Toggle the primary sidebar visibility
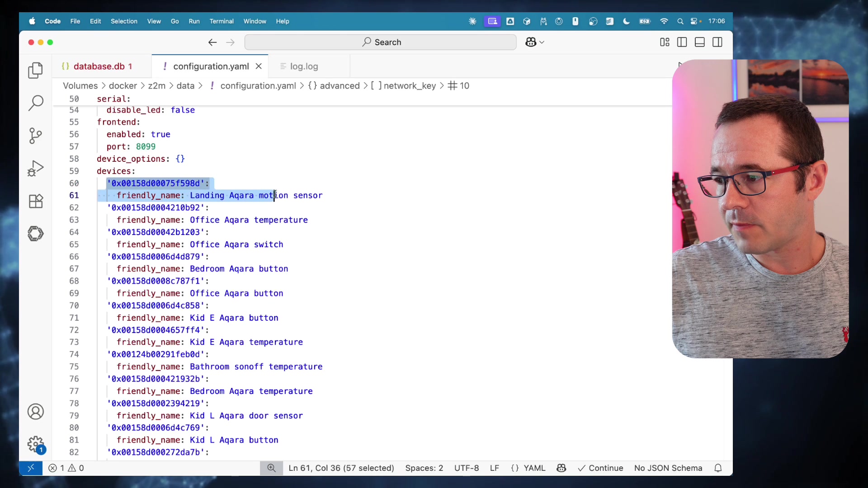Screen dimensions: 868x488 [x=682, y=42]
